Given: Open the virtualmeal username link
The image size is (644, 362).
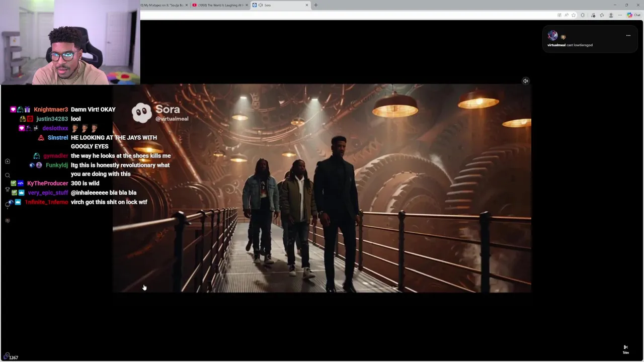Looking at the screenshot, I should [556, 45].
